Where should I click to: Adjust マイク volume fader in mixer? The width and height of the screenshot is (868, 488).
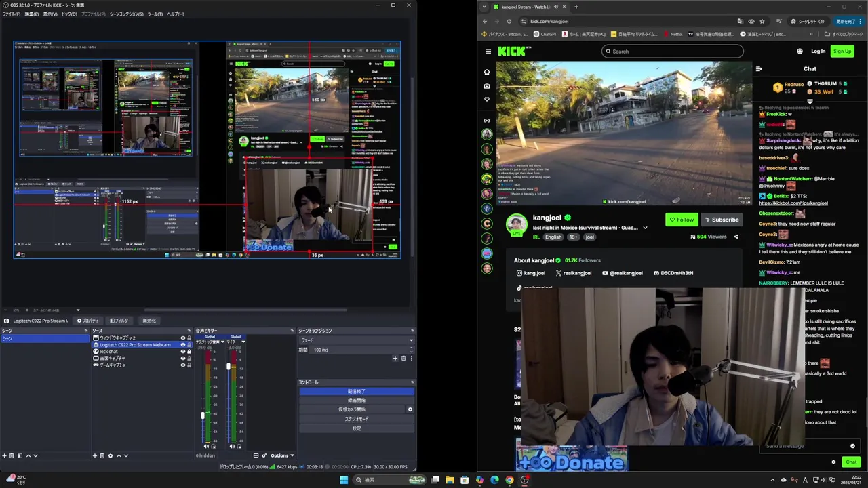coord(228,367)
